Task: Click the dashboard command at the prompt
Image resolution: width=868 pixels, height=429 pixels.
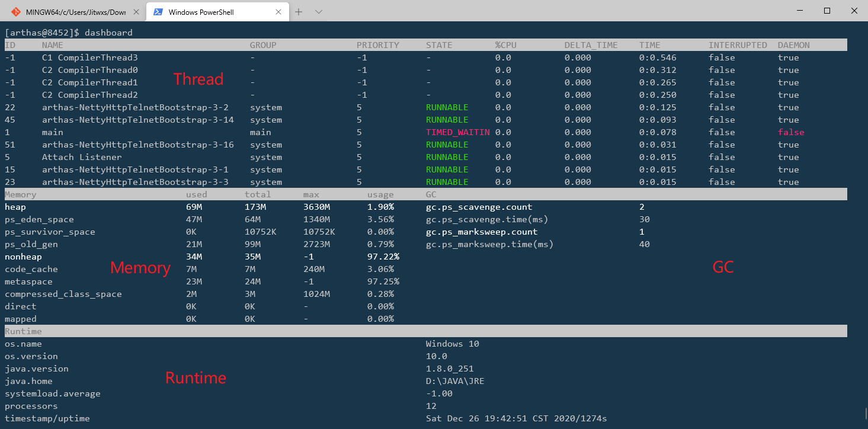Action: pos(108,33)
